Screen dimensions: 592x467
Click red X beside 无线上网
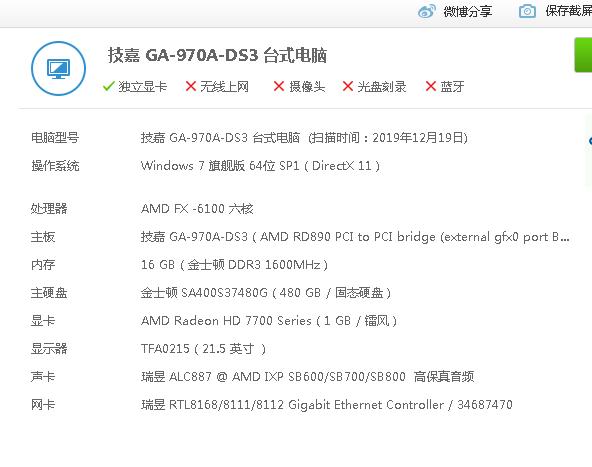pyautogui.click(x=191, y=86)
